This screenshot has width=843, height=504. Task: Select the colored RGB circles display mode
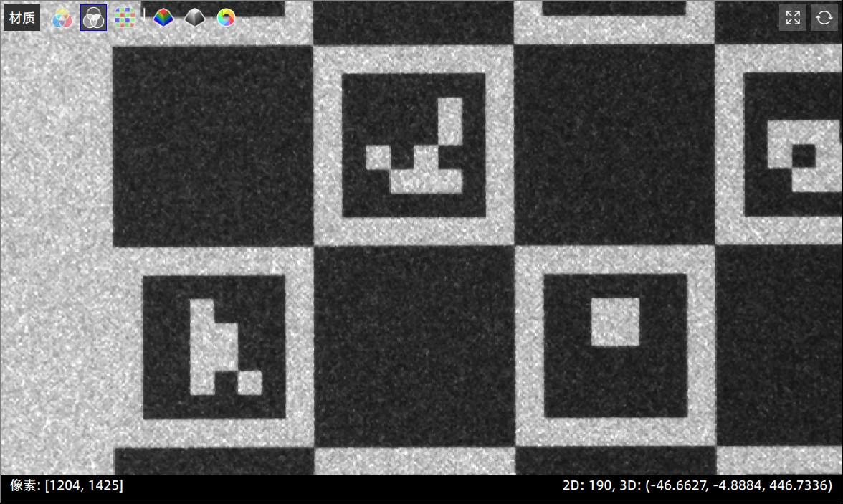62,18
